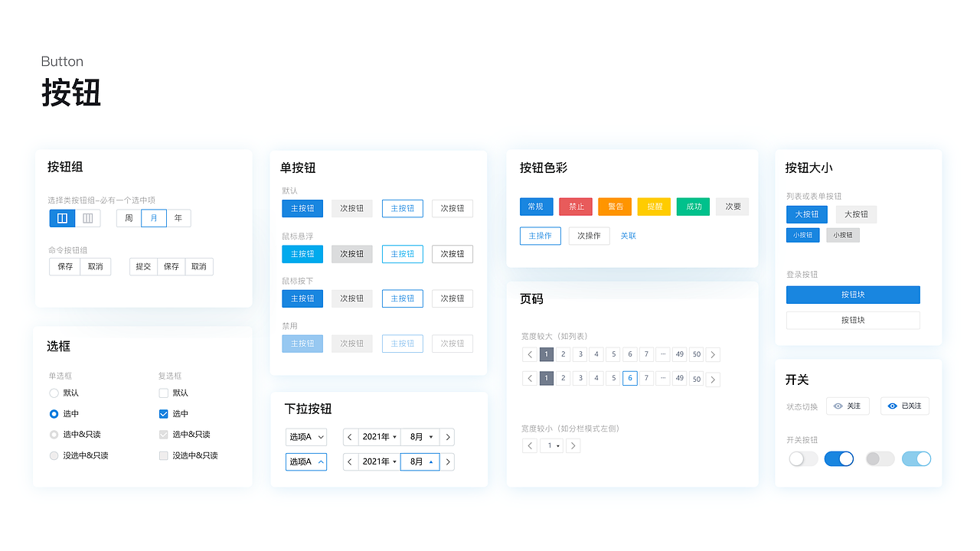Click the green 成功 color button

tap(693, 207)
